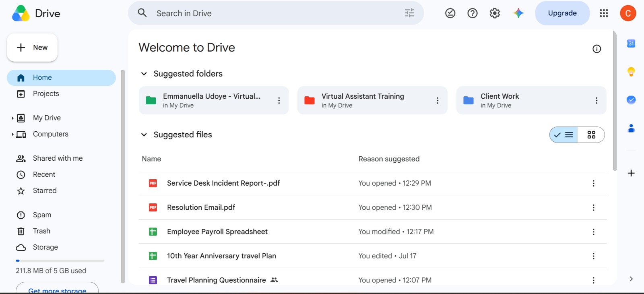Expand the My Drive tree

(12, 118)
